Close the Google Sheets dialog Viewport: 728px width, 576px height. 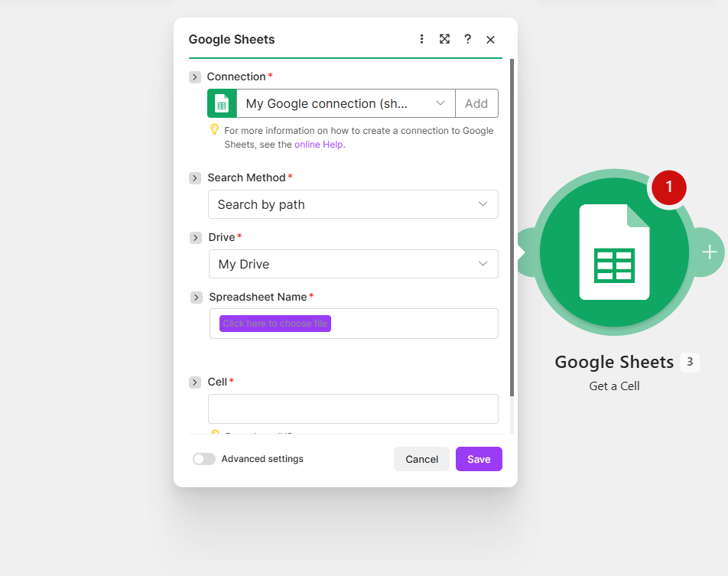click(x=490, y=40)
